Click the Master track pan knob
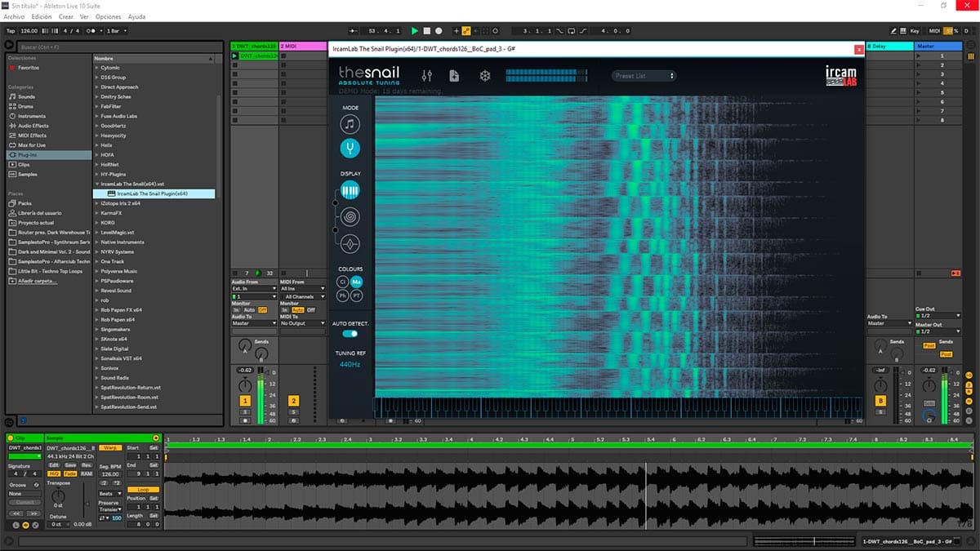 [x=930, y=384]
